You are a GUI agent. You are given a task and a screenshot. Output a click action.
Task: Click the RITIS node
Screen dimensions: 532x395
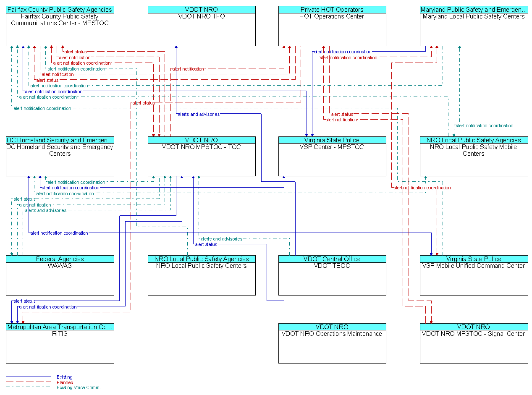tap(60, 343)
